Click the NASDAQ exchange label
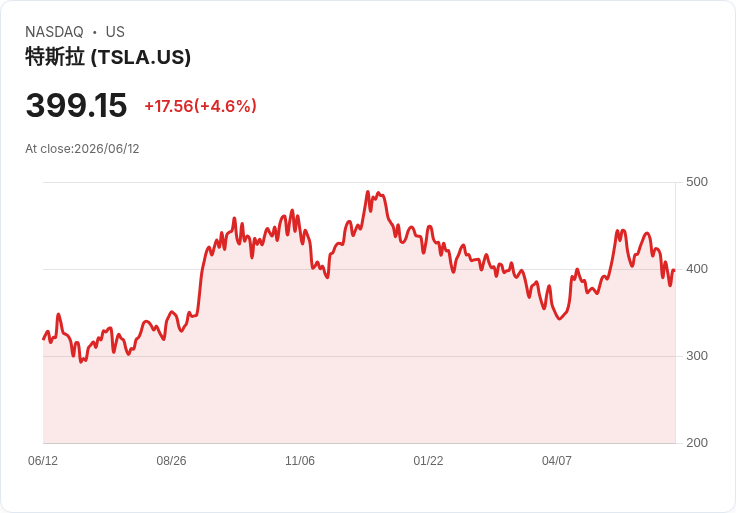Screen dimensions: 736x513 coord(54,32)
